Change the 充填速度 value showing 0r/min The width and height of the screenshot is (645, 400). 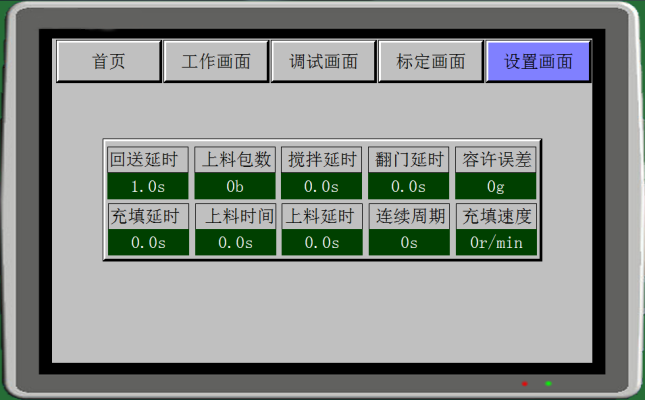pos(496,242)
